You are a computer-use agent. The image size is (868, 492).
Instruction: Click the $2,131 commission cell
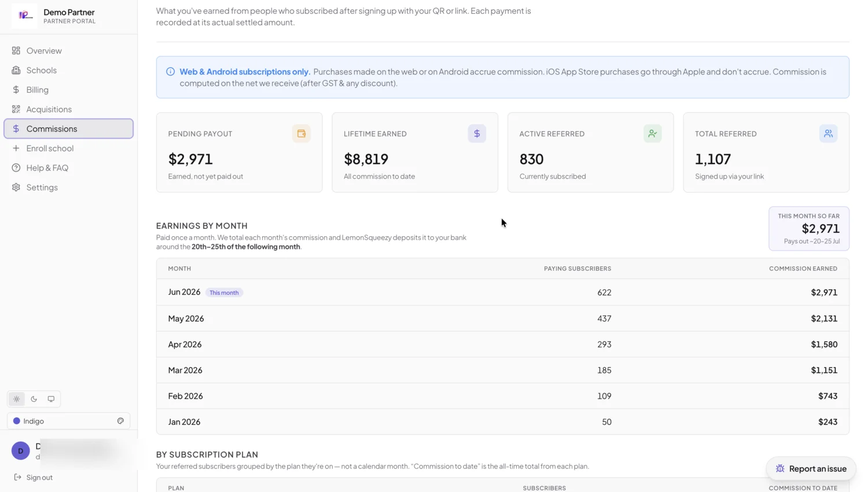tap(824, 318)
